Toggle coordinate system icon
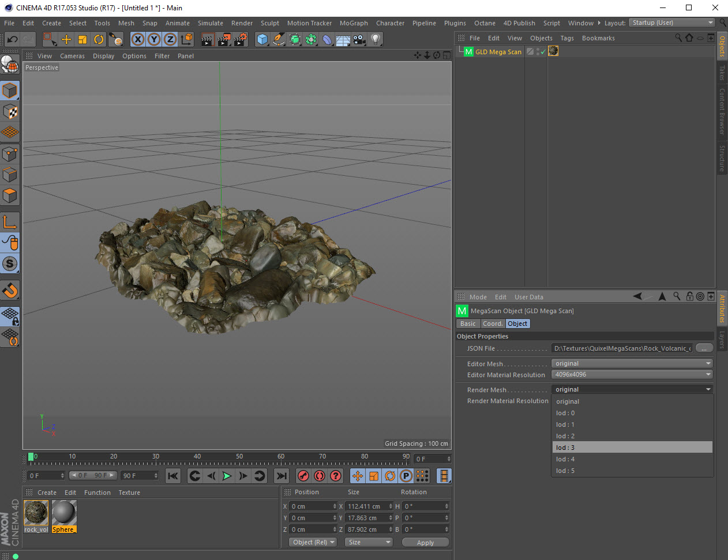 (x=187, y=39)
